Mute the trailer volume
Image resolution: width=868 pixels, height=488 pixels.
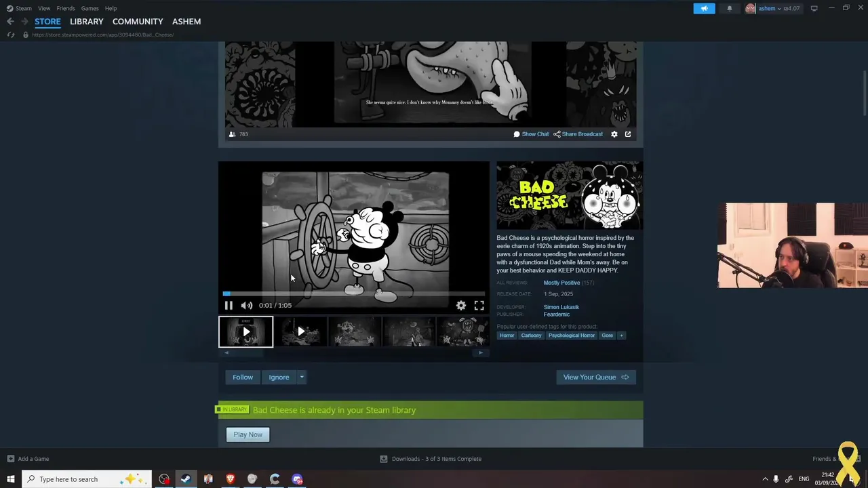point(246,306)
